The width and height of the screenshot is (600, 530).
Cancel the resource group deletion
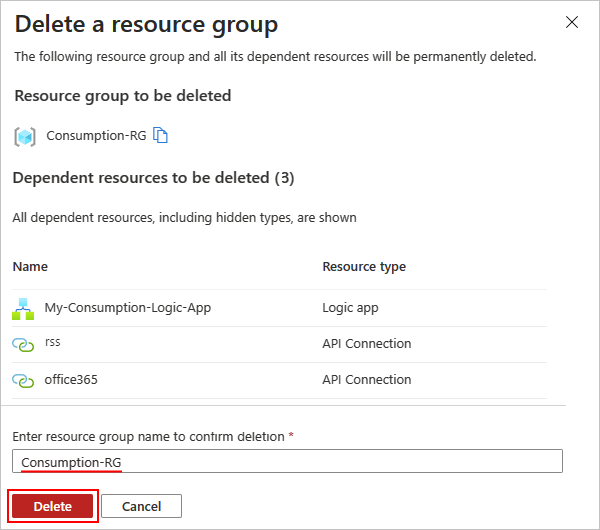(141, 506)
